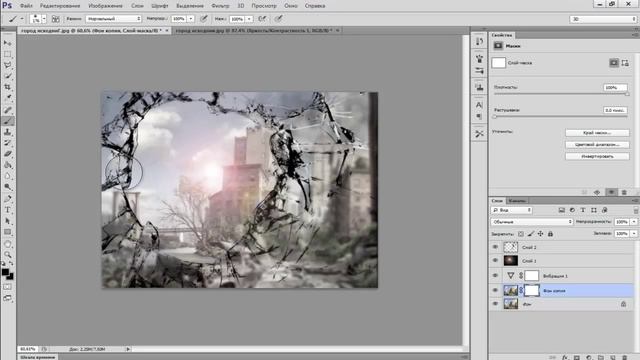Viewport: 640px width, 360px height.
Task: Select the History Brush tool
Action: (x=7, y=143)
